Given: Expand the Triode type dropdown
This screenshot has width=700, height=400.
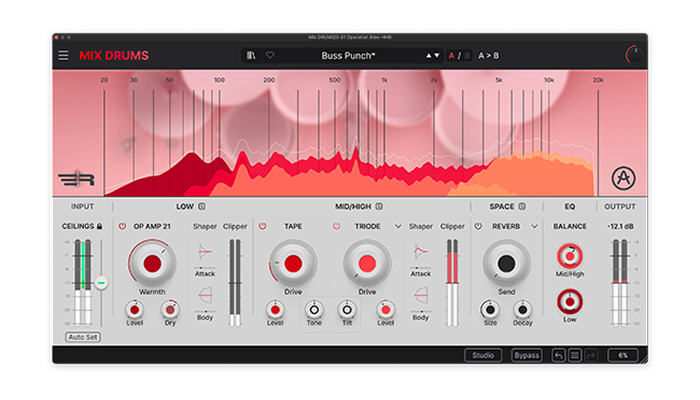Looking at the screenshot, I should pos(398,227).
